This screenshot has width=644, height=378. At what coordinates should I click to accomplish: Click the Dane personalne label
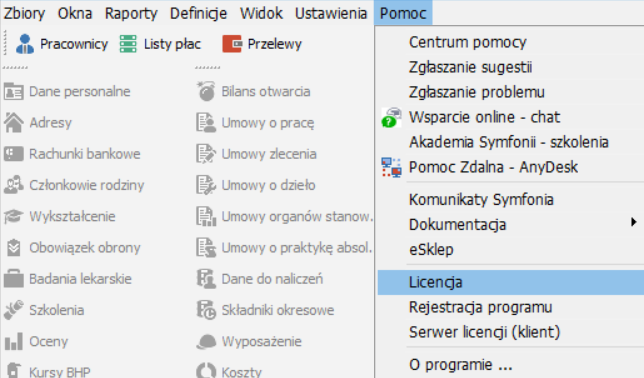[80, 92]
